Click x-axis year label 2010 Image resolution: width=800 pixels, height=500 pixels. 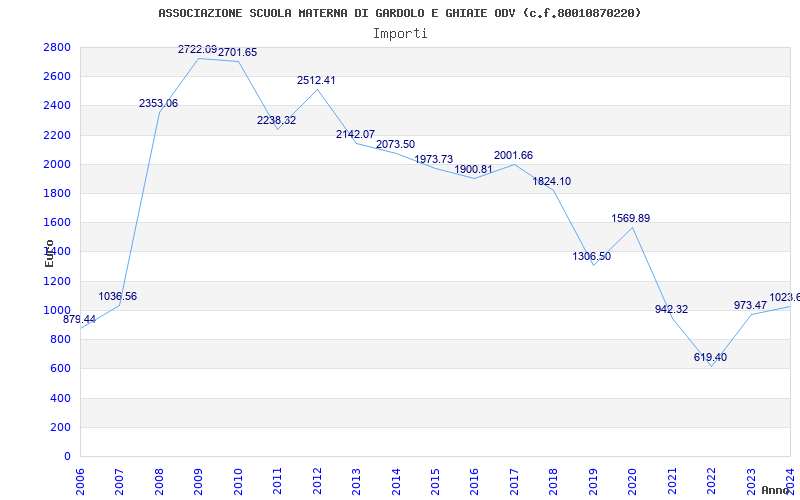[238, 482]
